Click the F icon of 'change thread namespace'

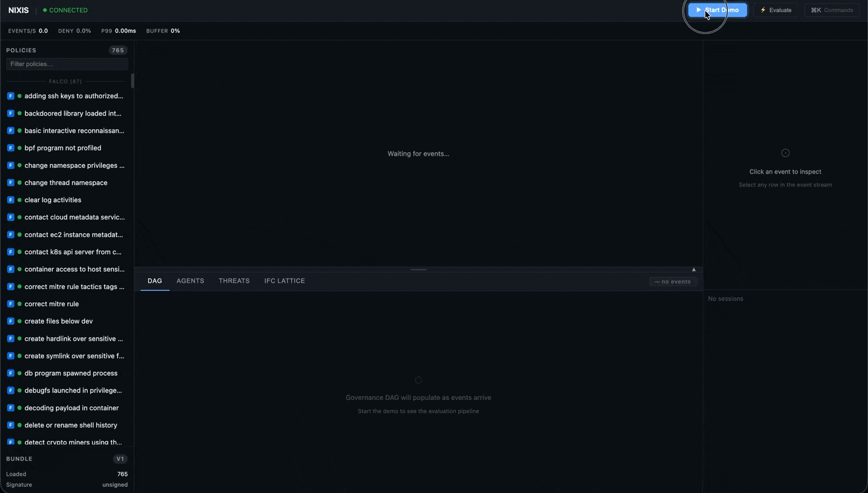[x=10, y=183]
